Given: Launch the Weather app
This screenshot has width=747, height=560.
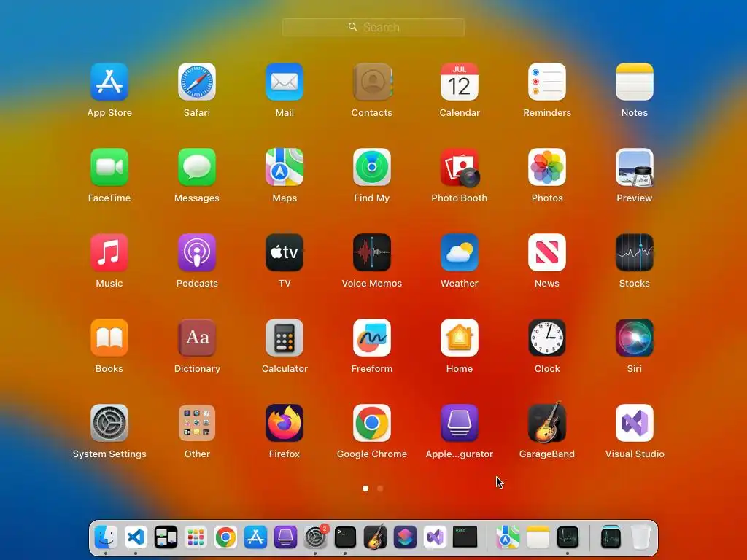Looking at the screenshot, I should (460, 252).
